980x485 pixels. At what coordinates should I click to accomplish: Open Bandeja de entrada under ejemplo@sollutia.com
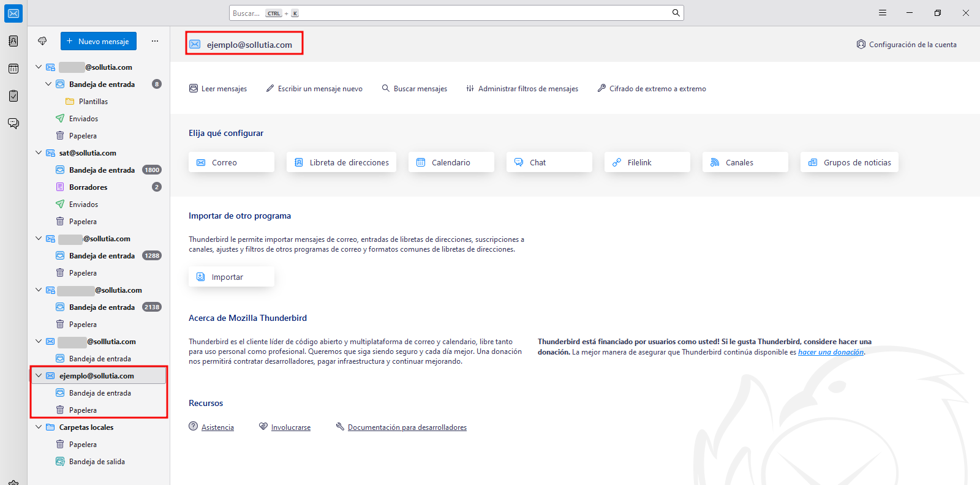99,393
